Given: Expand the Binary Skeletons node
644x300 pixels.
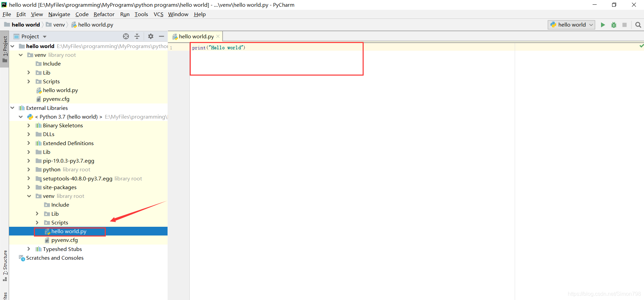Looking at the screenshot, I should click(29, 125).
